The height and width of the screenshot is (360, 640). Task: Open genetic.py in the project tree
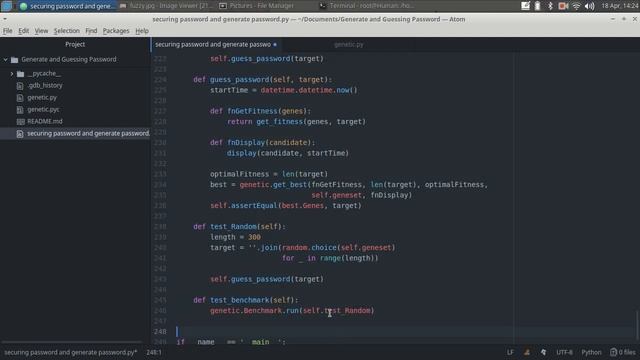click(42, 98)
